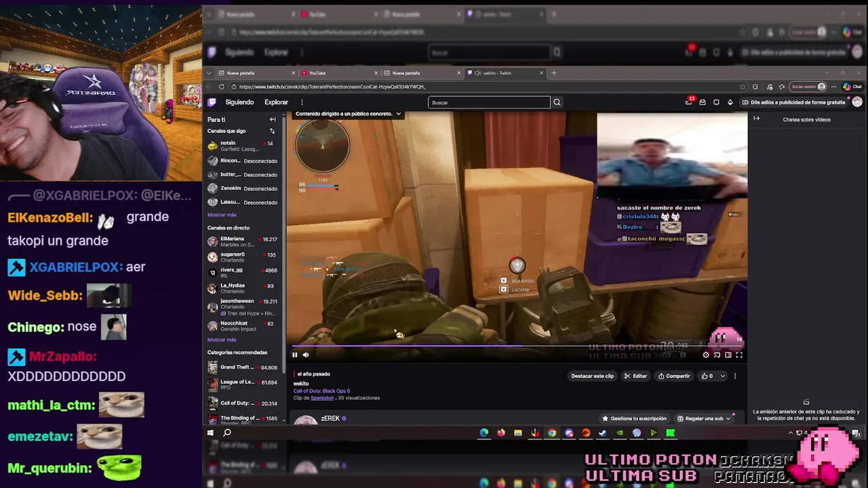868x488 pixels.
Task: Open the notifications inbox with badge 22
Action: click(x=689, y=102)
